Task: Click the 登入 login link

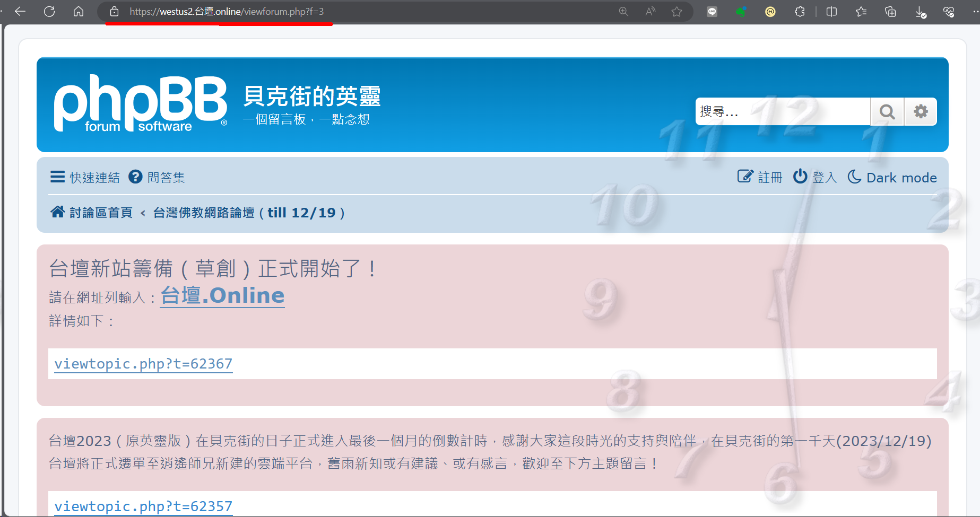Action: click(815, 177)
